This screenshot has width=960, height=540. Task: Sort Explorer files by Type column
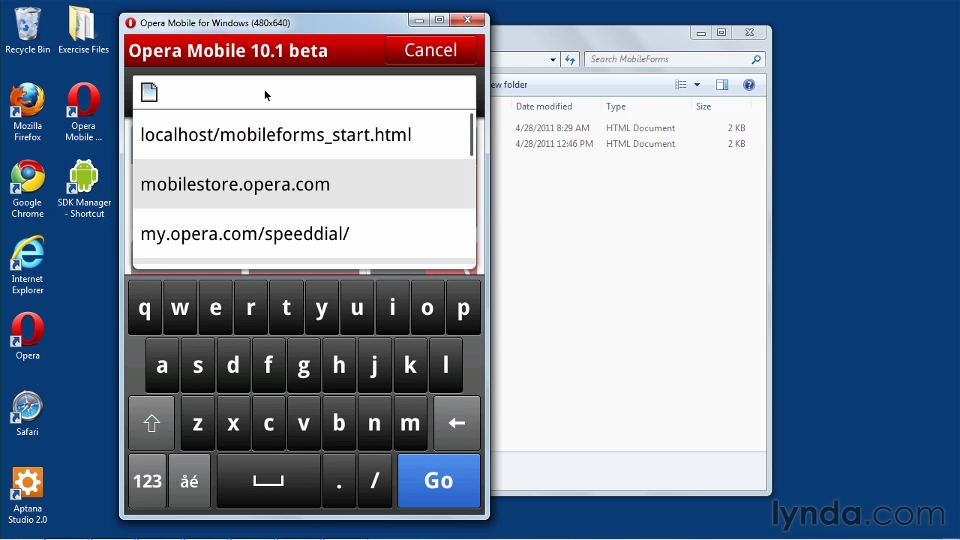pos(616,107)
